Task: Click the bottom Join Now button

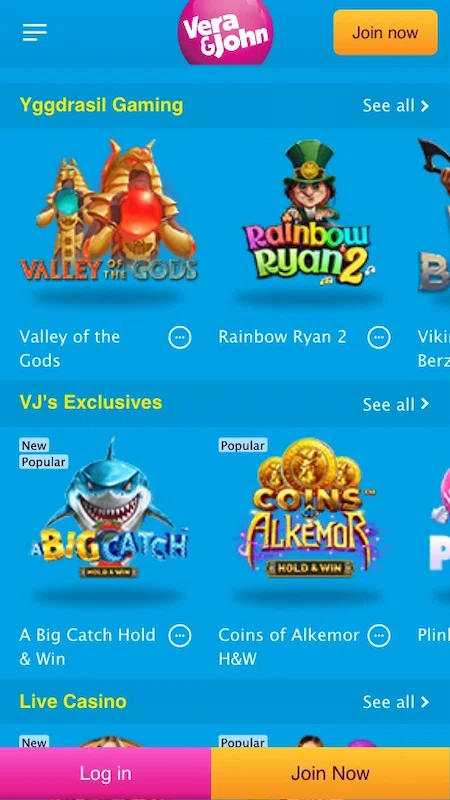Action: [330, 773]
